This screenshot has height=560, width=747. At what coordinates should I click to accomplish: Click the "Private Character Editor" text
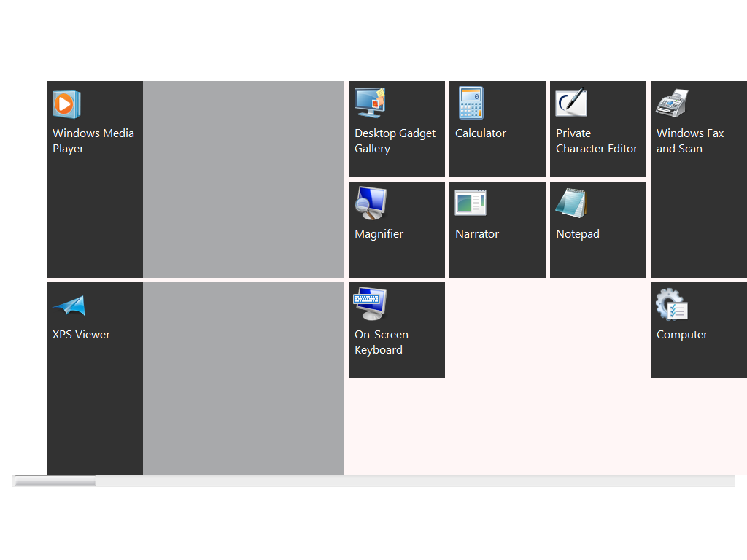[597, 141]
